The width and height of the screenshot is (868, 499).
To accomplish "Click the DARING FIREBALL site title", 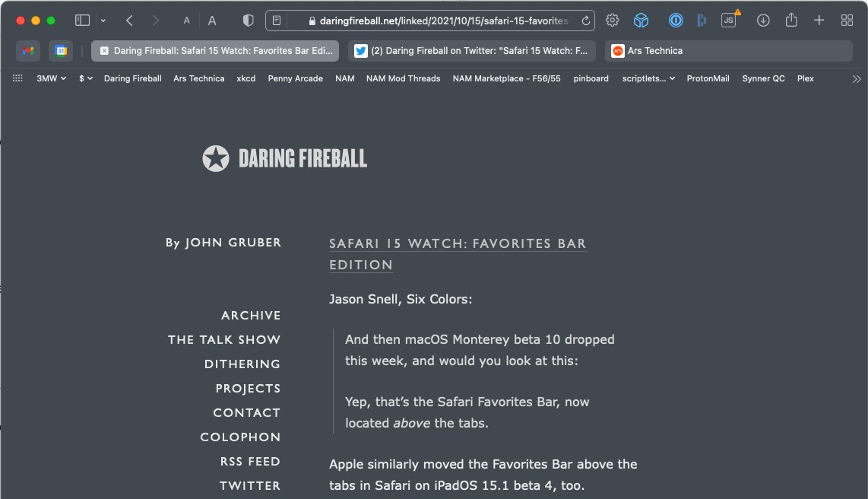I will [x=303, y=158].
